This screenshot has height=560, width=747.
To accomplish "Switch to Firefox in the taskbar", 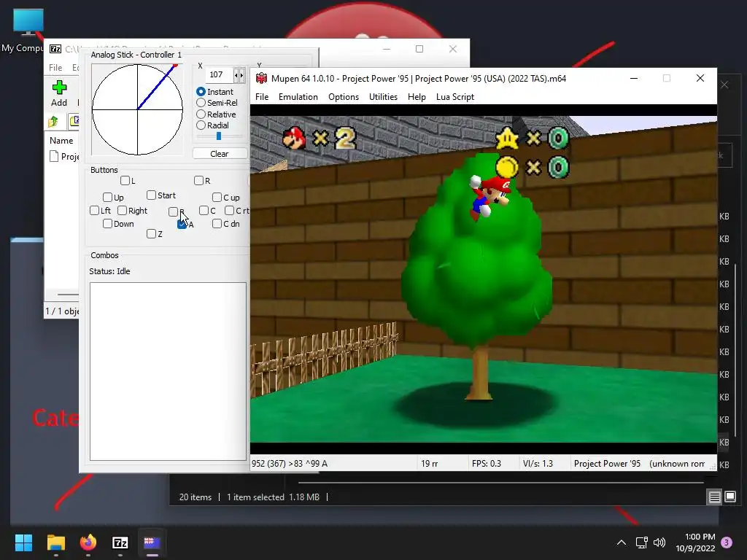I will (88, 542).
